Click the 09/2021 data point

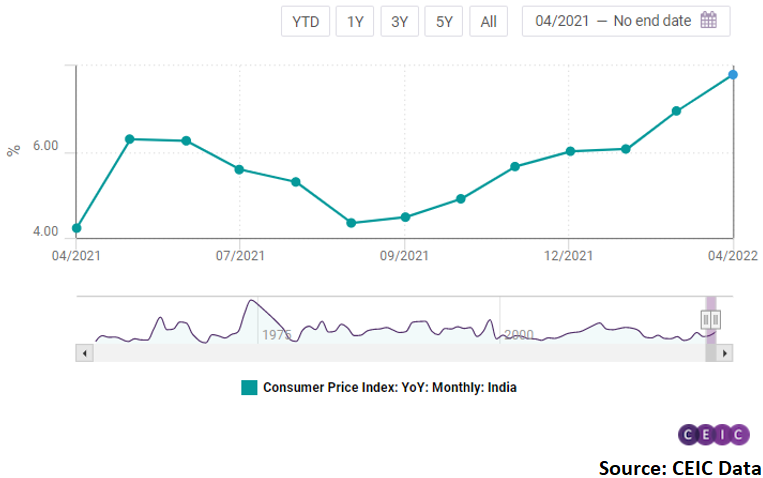pos(405,217)
